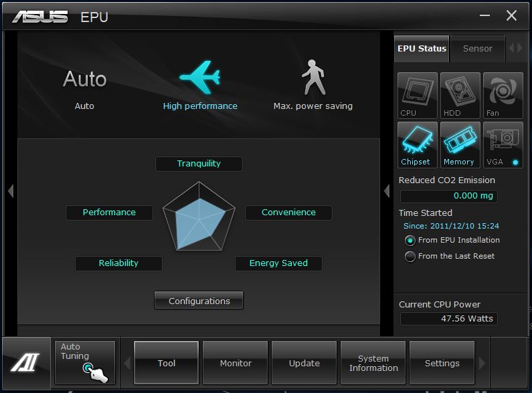
Task: Open Auto Tuning
Action: (x=85, y=362)
